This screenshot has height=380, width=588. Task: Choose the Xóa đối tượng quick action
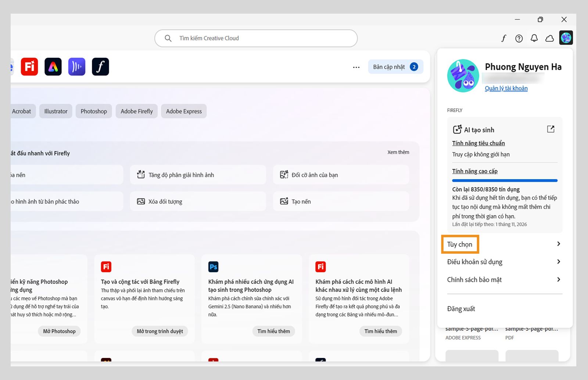[198, 201]
